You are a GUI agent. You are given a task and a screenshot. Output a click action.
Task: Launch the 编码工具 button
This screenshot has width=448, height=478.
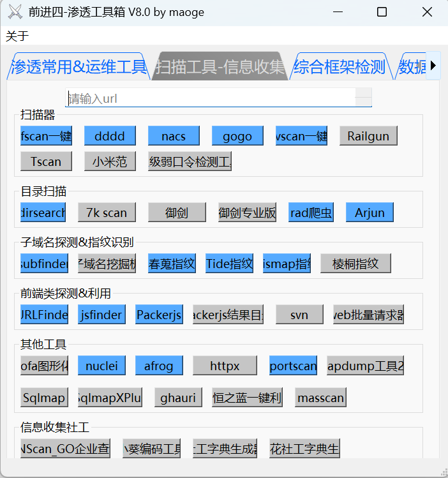tap(151, 448)
